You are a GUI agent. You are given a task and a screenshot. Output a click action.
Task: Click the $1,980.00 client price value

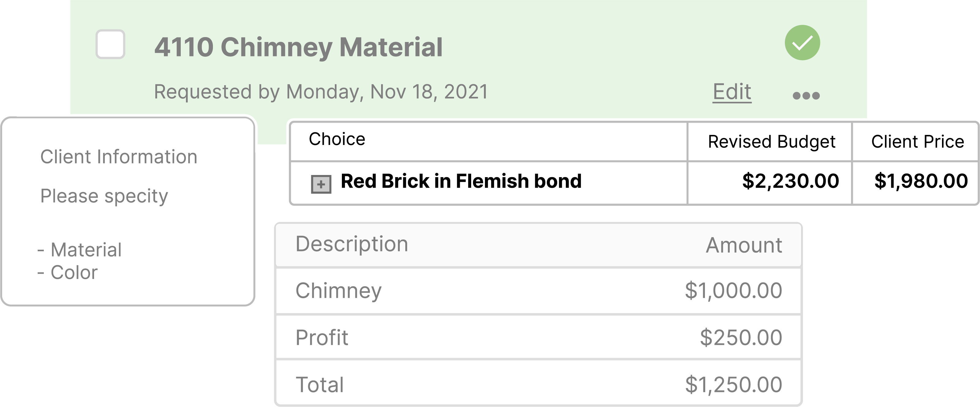point(921,181)
